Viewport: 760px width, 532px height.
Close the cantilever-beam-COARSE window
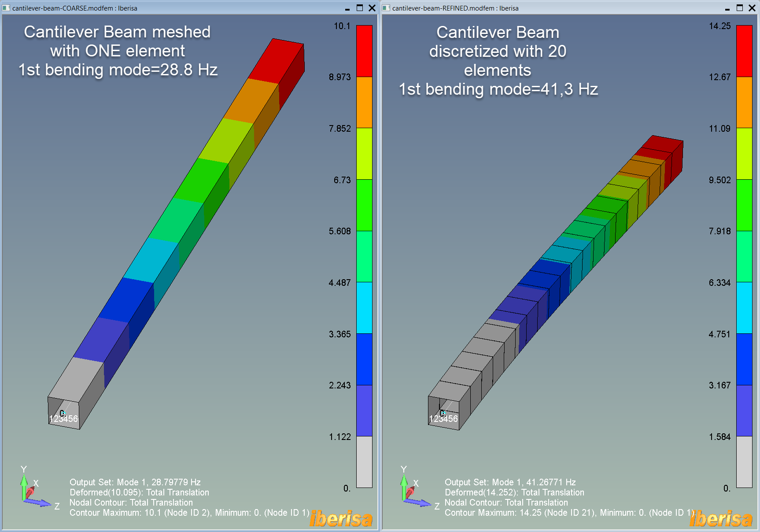point(372,8)
